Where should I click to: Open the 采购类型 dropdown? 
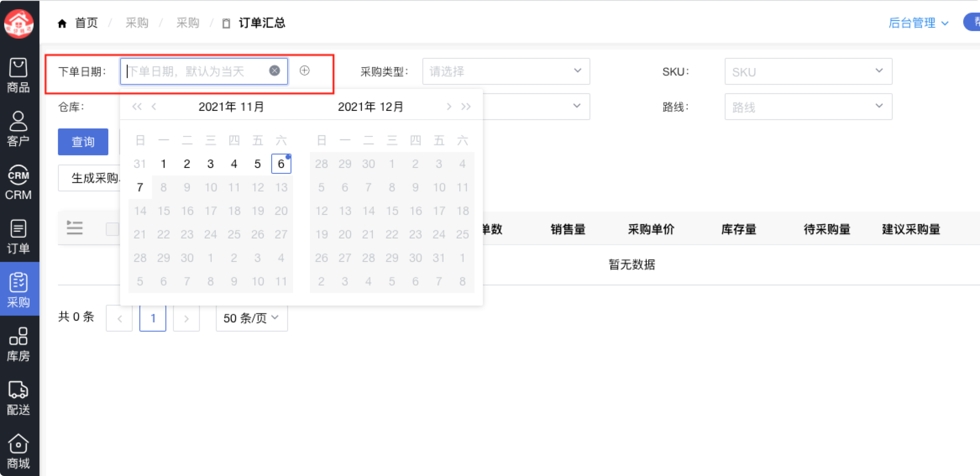point(506,71)
